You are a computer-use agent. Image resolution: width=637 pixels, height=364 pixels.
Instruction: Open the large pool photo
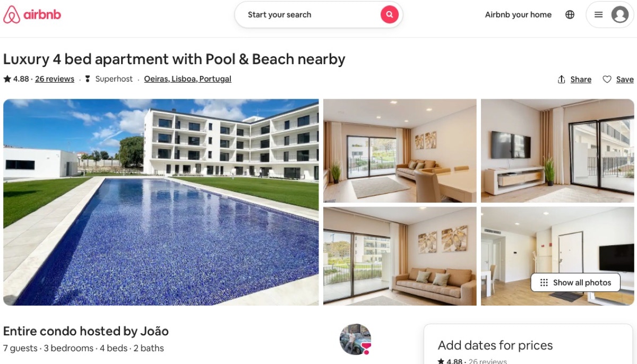point(161,202)
